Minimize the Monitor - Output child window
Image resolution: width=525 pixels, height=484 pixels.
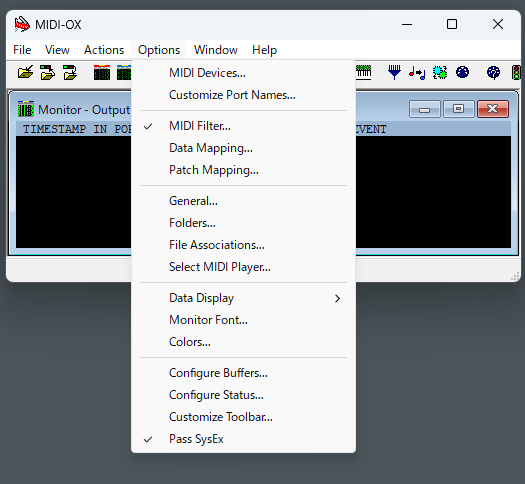tap(425, 109)
